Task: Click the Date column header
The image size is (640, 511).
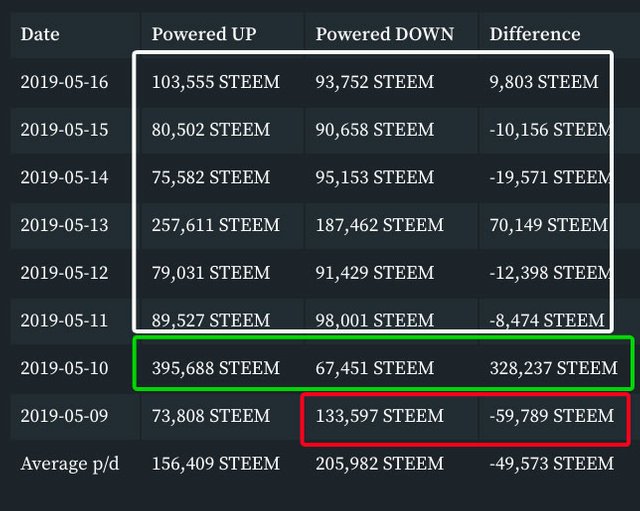Action: click(x=40, y=34)
